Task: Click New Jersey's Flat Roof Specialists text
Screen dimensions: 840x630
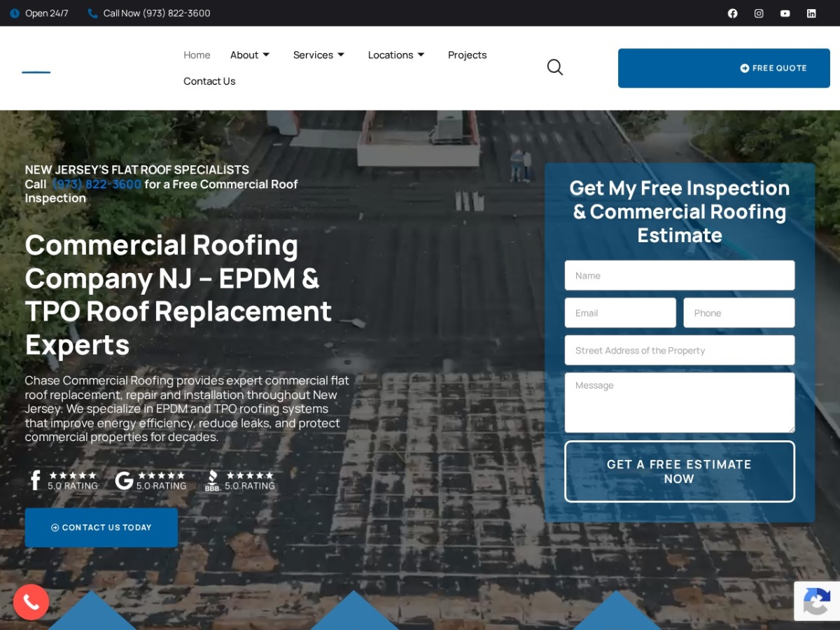Action: click(x=137, y=170)
